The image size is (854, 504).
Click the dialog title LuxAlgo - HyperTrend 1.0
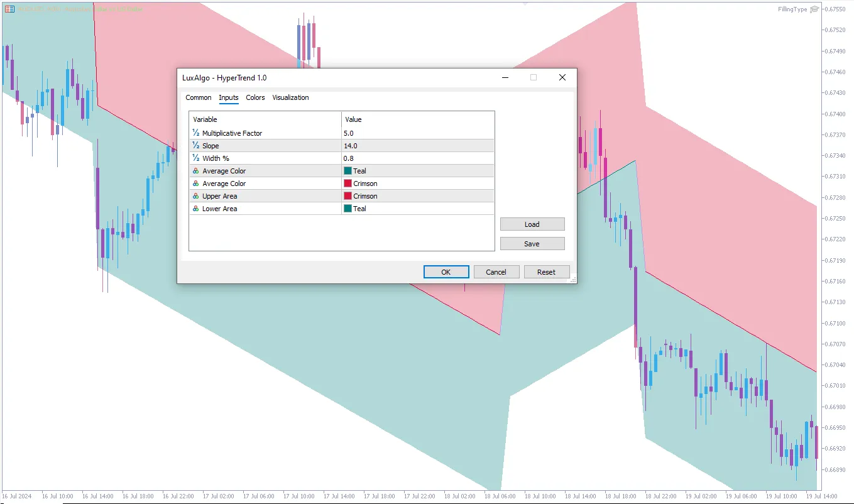(224, 77)
